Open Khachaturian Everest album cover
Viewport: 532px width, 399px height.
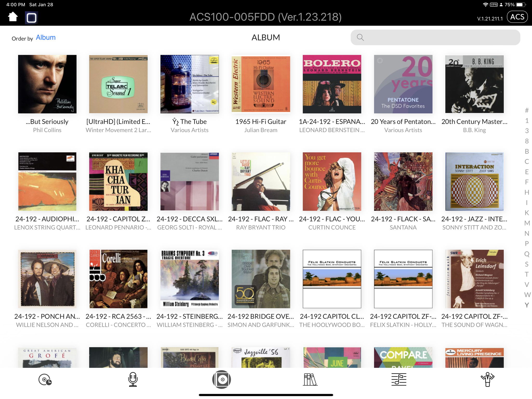pyautogui.click(x=118, y=181)
